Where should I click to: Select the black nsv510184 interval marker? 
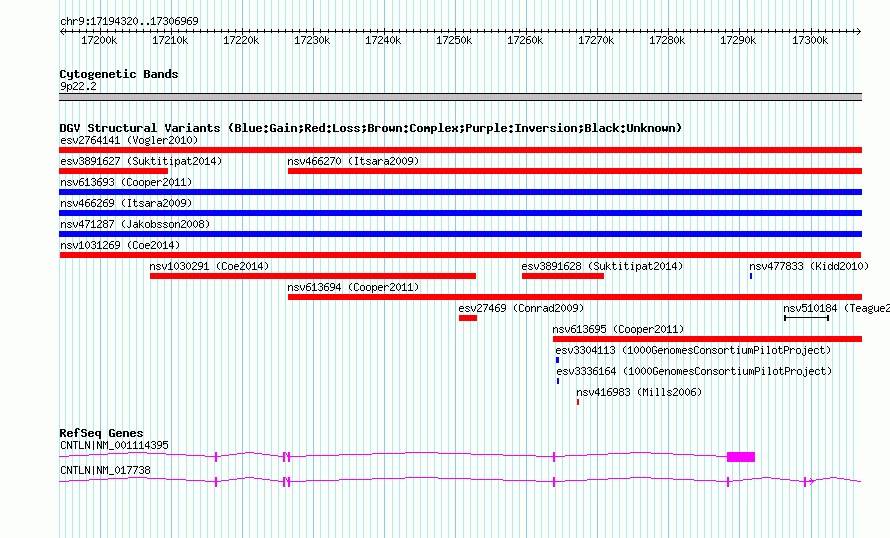click(x=807, y=318)
